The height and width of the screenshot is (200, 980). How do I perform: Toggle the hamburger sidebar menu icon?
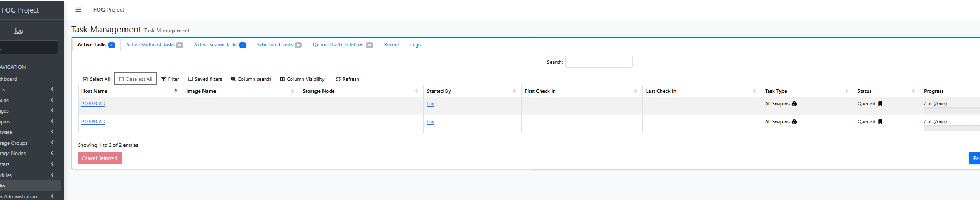pyautogui.click(x=78, y=10)
